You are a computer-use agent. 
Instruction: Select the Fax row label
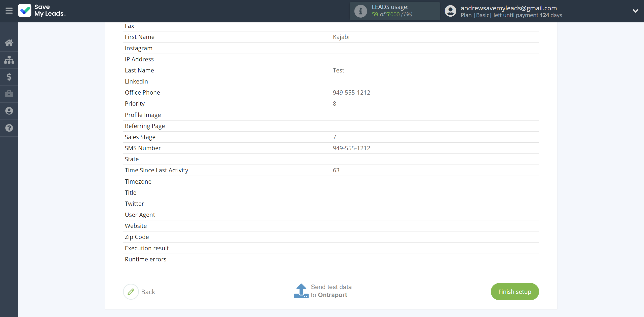coord(130,26)
